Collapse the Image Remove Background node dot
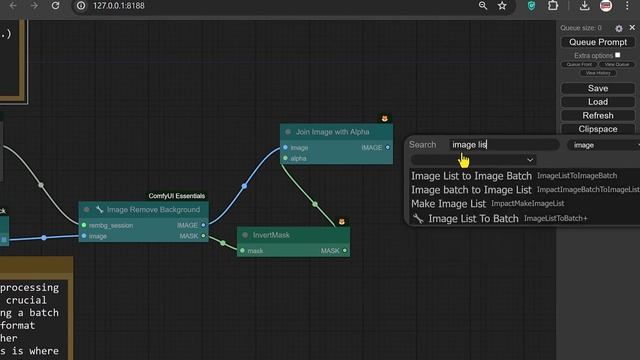 coord(87,210)
